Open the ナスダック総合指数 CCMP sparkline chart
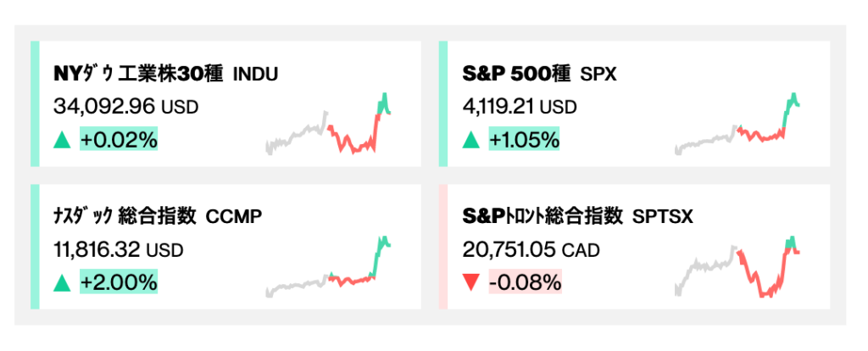 tap(329, 267)
